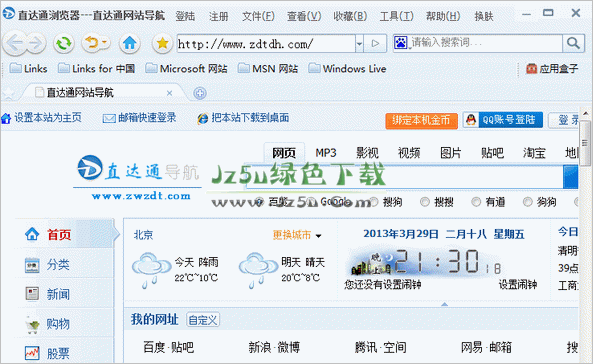593x364 pixels.
Task: Open 新浪·微博 link
Action: tap(274, 347)
